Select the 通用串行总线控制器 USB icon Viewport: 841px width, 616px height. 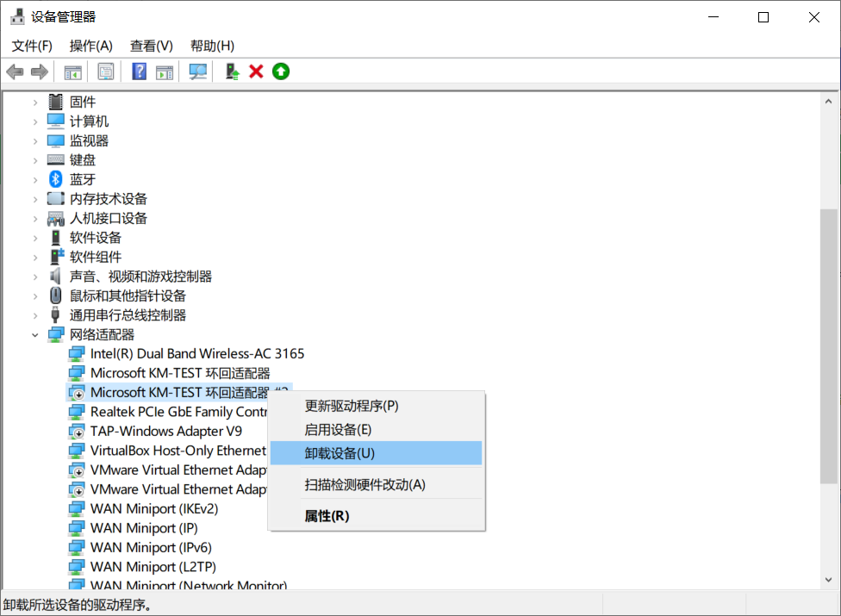click(x=55, y=314)
